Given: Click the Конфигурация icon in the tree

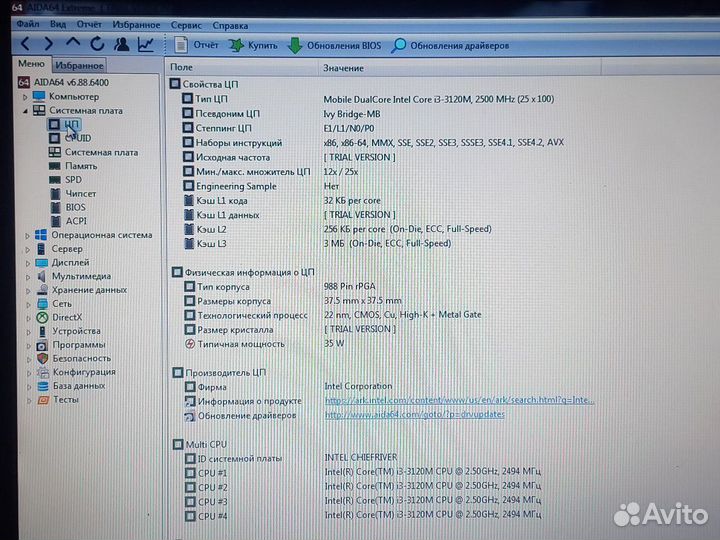Looking at the screenshot, I should (43, 372).
